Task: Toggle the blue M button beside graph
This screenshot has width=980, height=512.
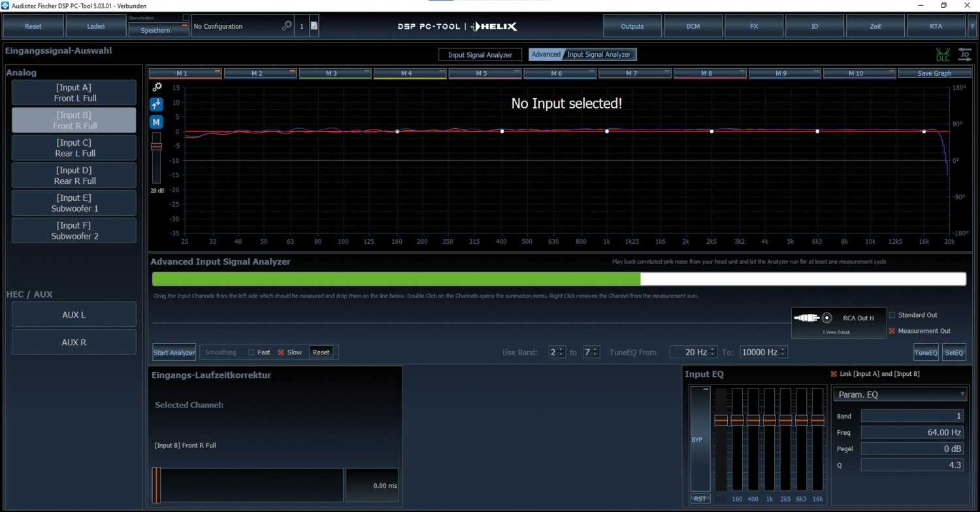Action: coord(156,122)
